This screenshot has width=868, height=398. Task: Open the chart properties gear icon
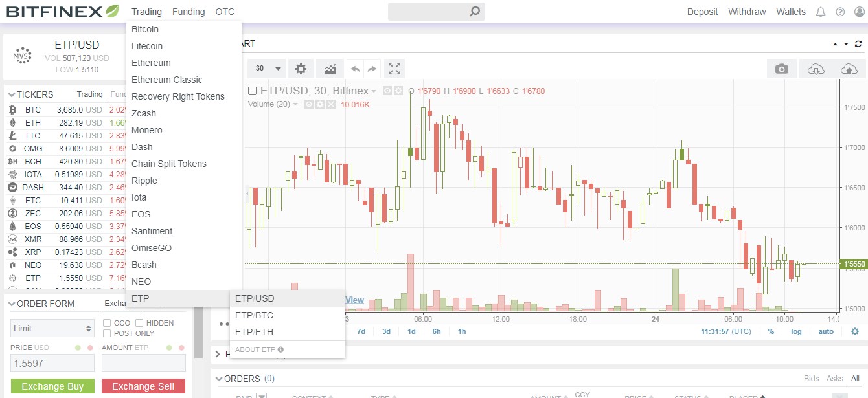tap(300, 68)
